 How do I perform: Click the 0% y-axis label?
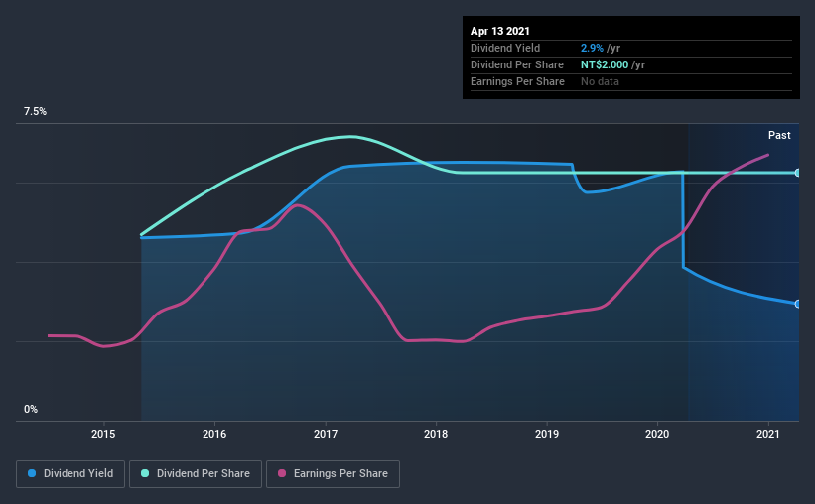[31, 410]
